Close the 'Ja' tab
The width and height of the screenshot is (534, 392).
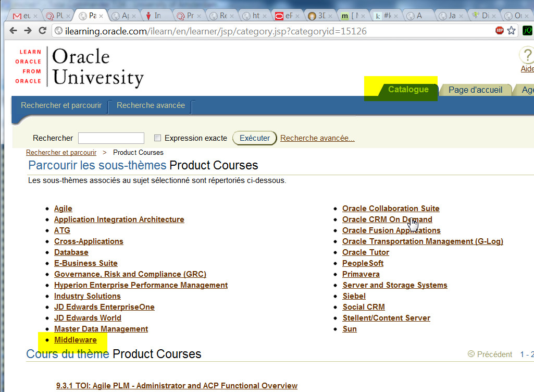(x=461, y=16)
